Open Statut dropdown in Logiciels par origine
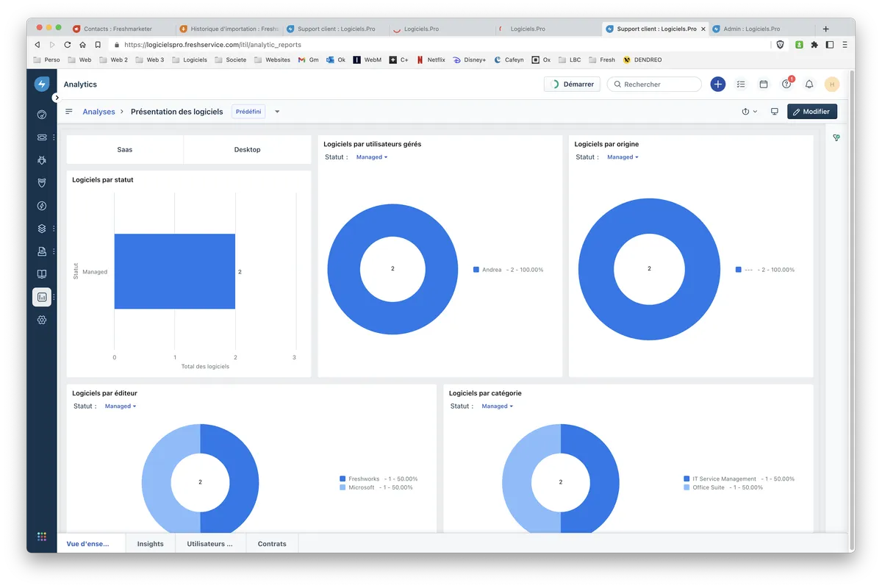This screenshot has width=882, height=588. click(x=623, y=157)
